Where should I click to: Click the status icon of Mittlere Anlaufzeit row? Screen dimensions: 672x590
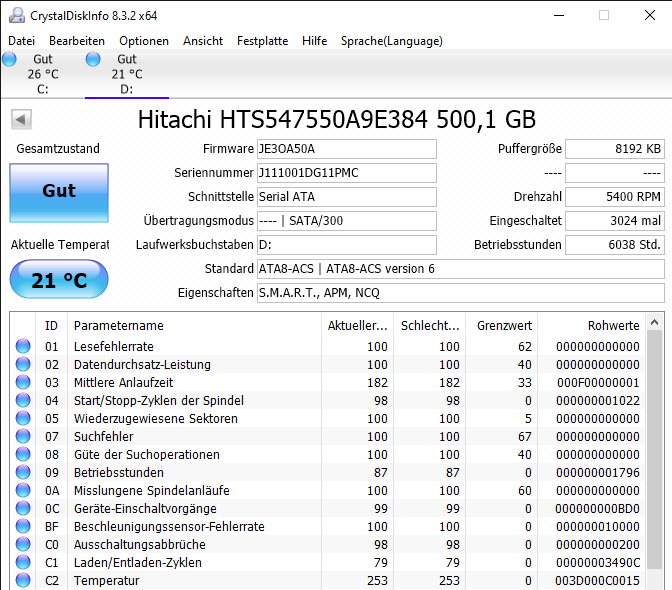(x=23, y=382)
